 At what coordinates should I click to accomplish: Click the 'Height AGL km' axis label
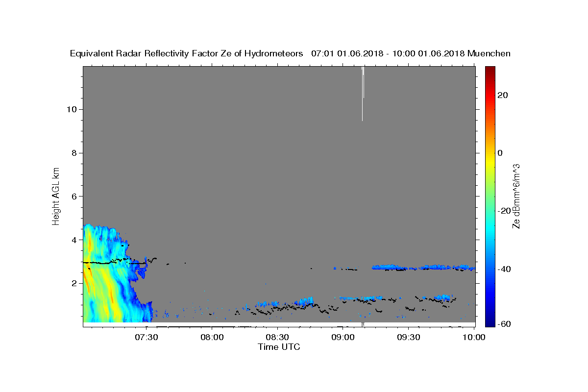(56, 196)
